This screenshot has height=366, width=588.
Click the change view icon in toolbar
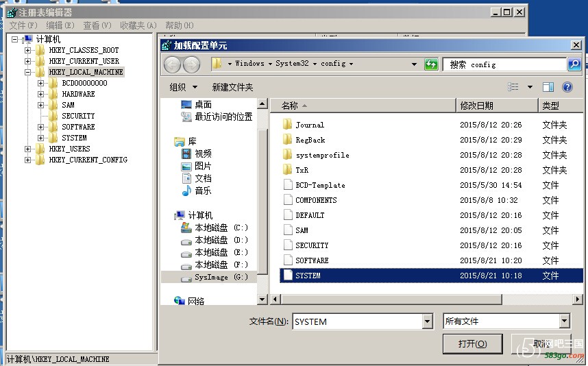point(513,87)
